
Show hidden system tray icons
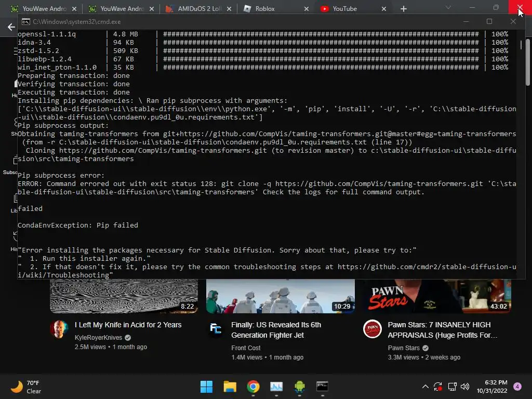425,387
